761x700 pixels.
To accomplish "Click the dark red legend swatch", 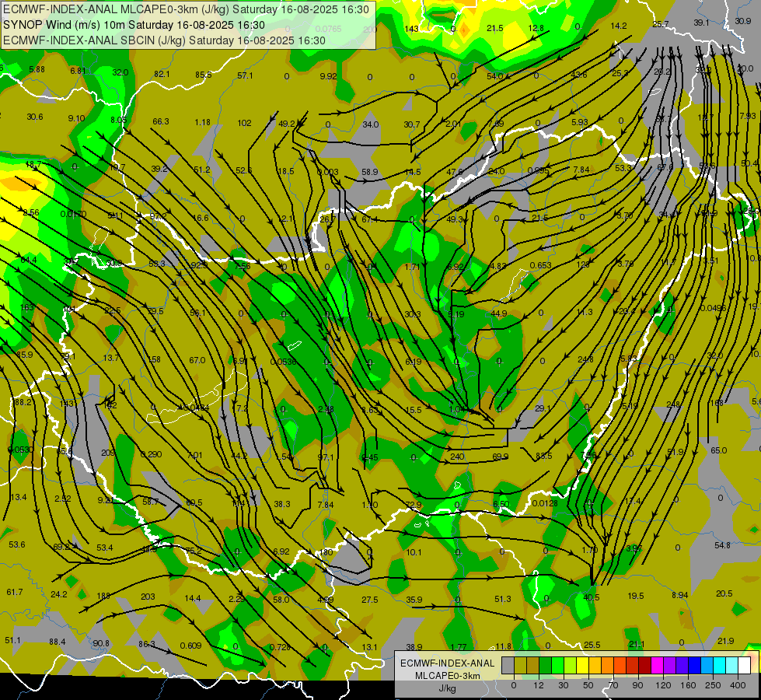I will 645,665.
